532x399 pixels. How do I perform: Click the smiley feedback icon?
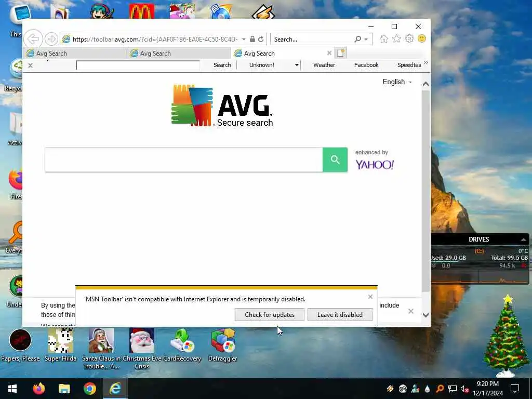click(x=422, y=38)
